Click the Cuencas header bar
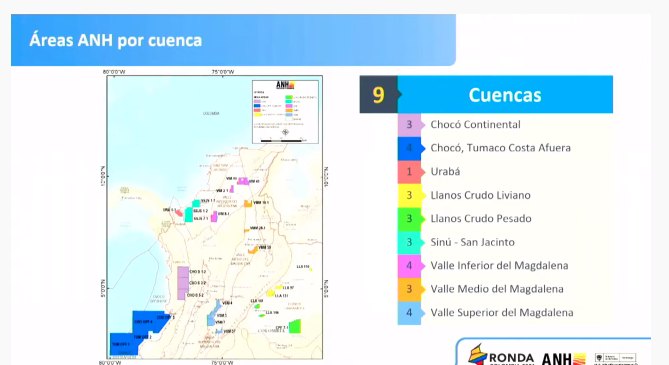Viewport: 669px width, 365px height. [505, 94]
